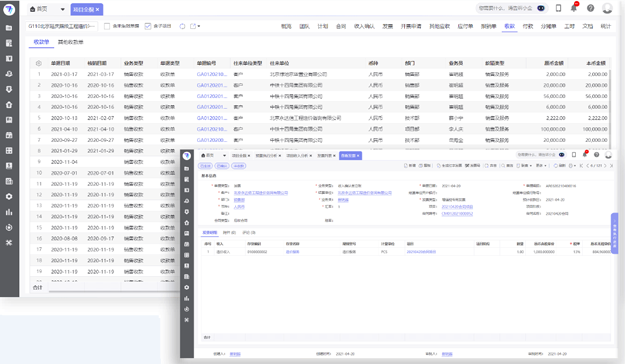This screenshot has height=364, width=625.
Task: Open the G110 project selector field
Action: click(x=62, y=26)
